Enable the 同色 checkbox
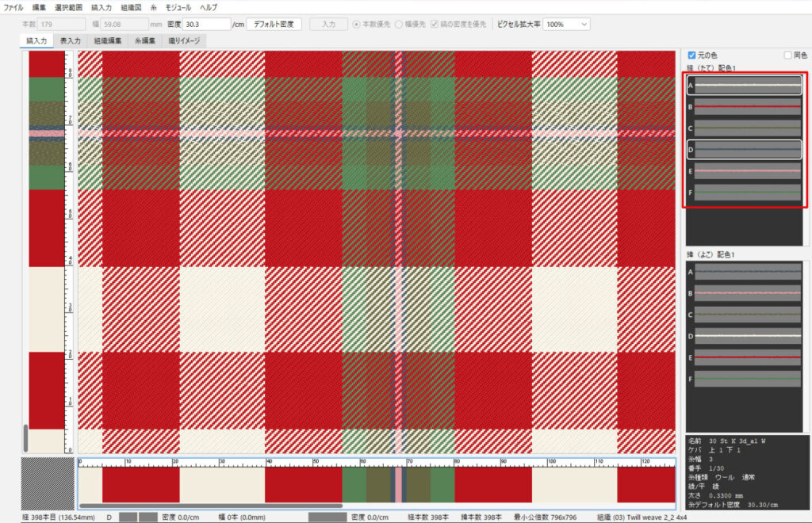 coord(787,55)
